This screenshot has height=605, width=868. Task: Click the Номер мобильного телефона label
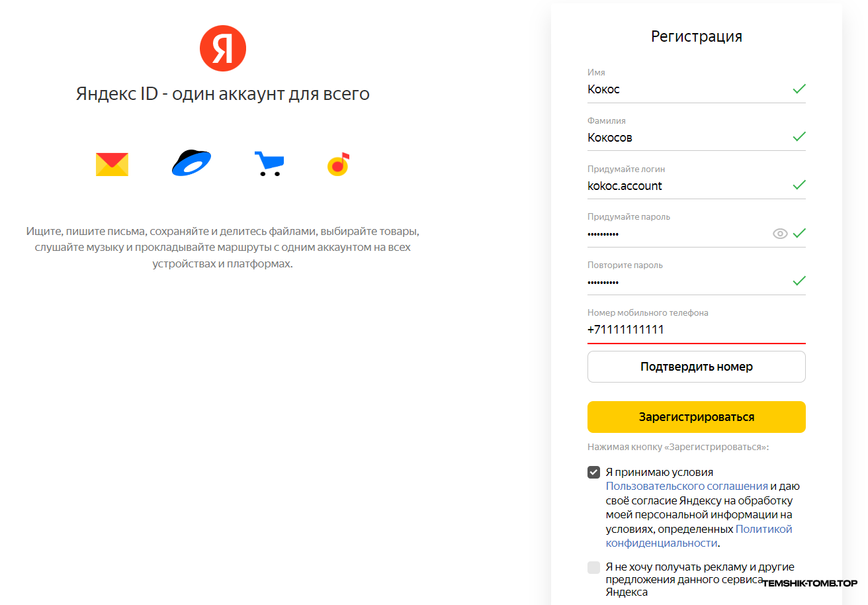click(648, 313)
